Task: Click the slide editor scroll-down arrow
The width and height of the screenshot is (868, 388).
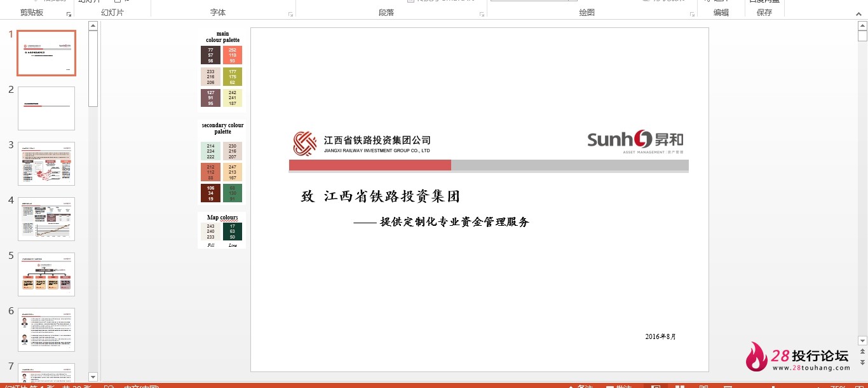Action: coord(862,341)
